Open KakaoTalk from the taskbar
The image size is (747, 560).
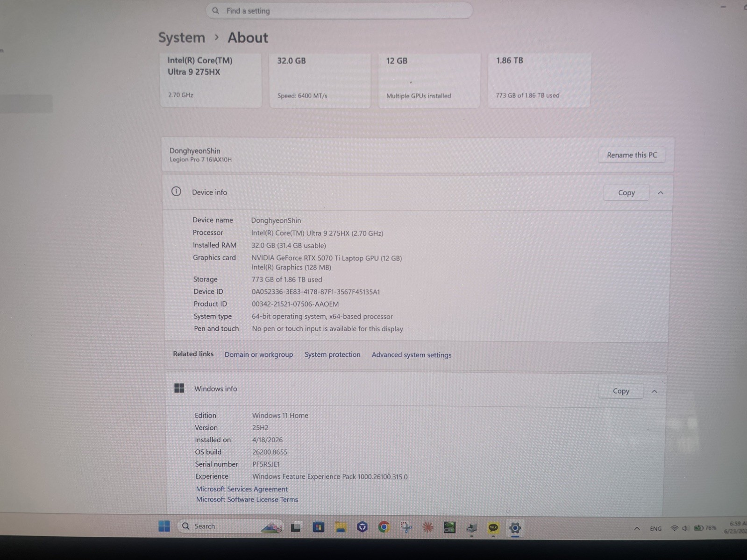tap(493, 528)
